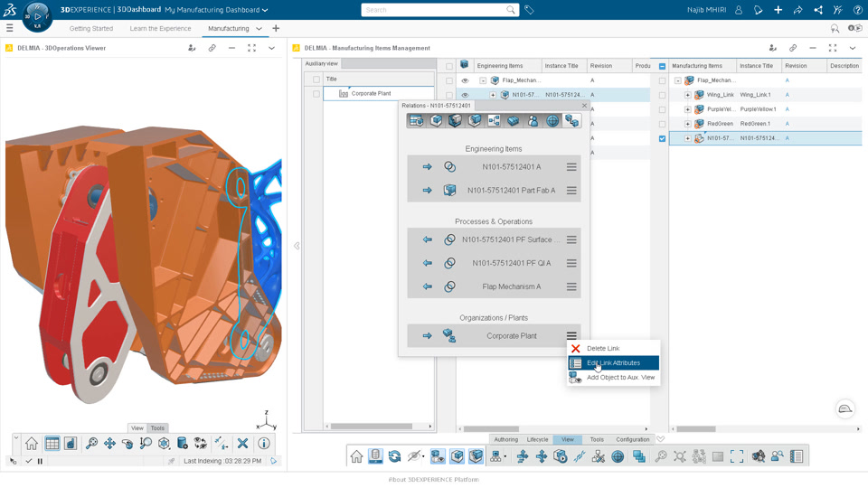Switch to the Authoring tab

click(x=506, y=439)
